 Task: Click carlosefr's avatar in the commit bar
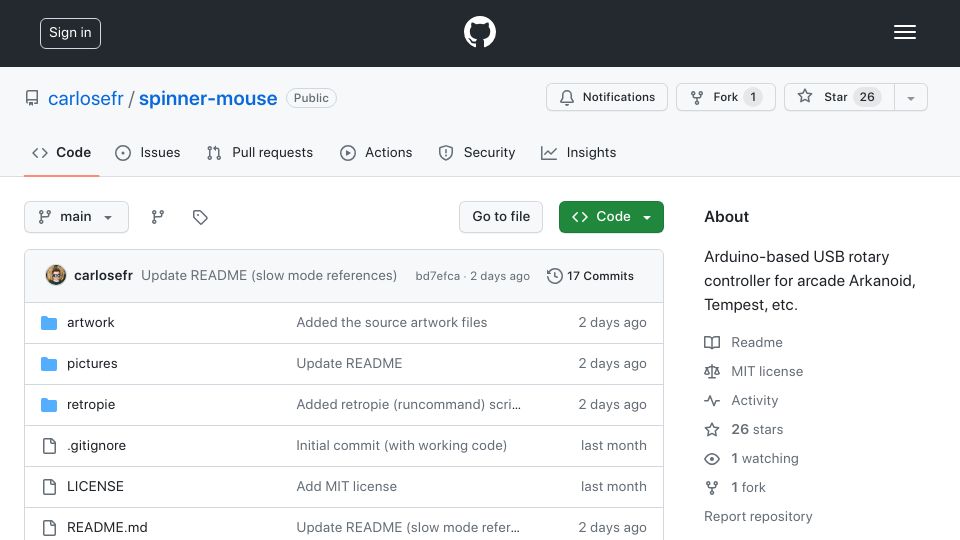point(56,276)
